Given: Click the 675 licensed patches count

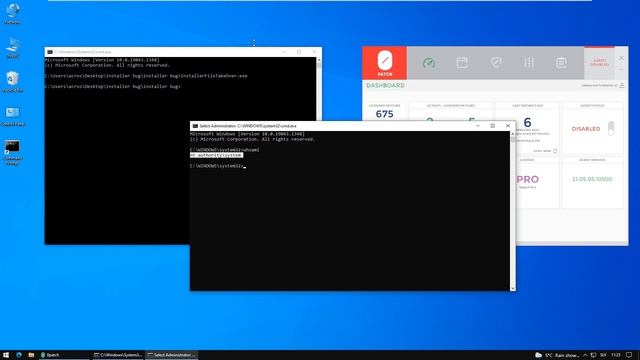Looking at the screenshot, I should [384, 114].
